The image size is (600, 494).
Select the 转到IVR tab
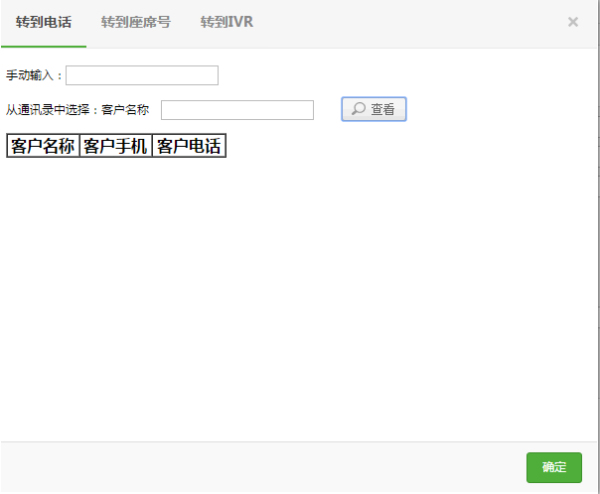click(x=226, y=22)
